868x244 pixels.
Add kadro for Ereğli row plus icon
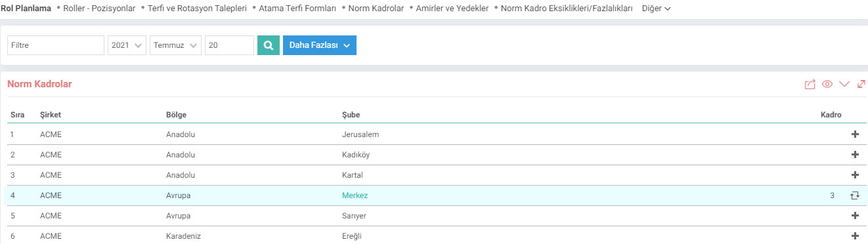855,235
